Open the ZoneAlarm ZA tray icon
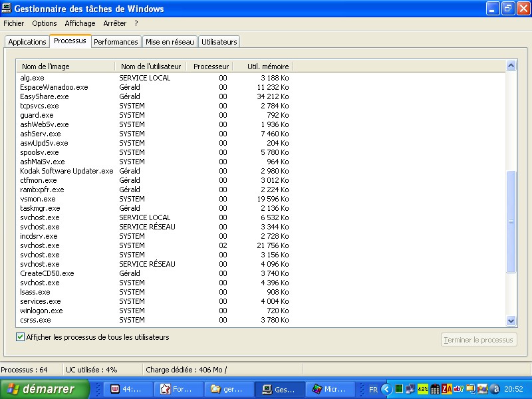The image size is (532, 399). point(446,389)
